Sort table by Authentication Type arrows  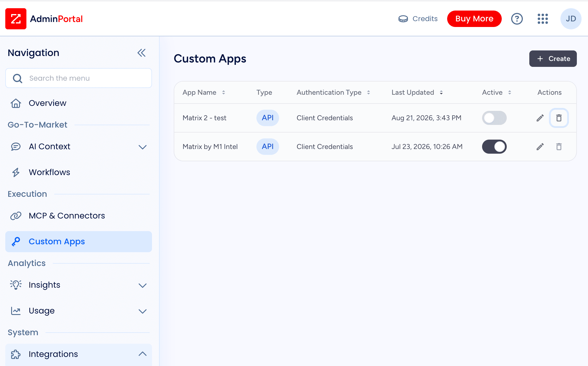click(x=369, y=92)
